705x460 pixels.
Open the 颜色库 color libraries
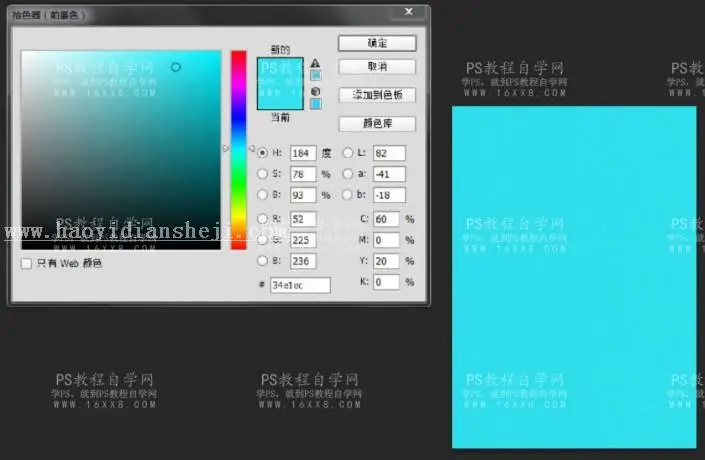(x=377, y=124)
